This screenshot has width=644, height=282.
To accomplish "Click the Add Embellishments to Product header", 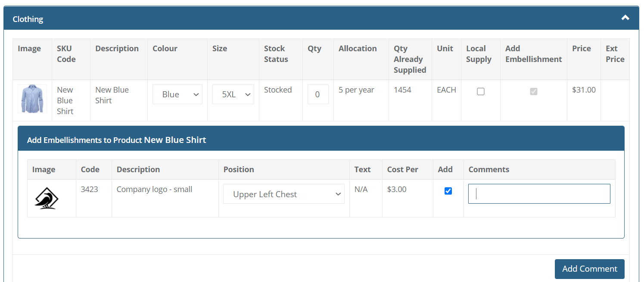I will (116, 140).
